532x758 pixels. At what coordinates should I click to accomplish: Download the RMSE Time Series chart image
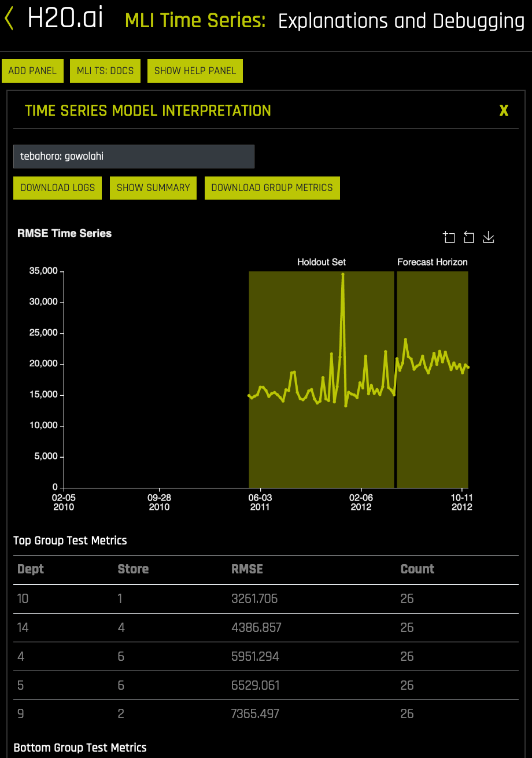click(x=488, y=237)
